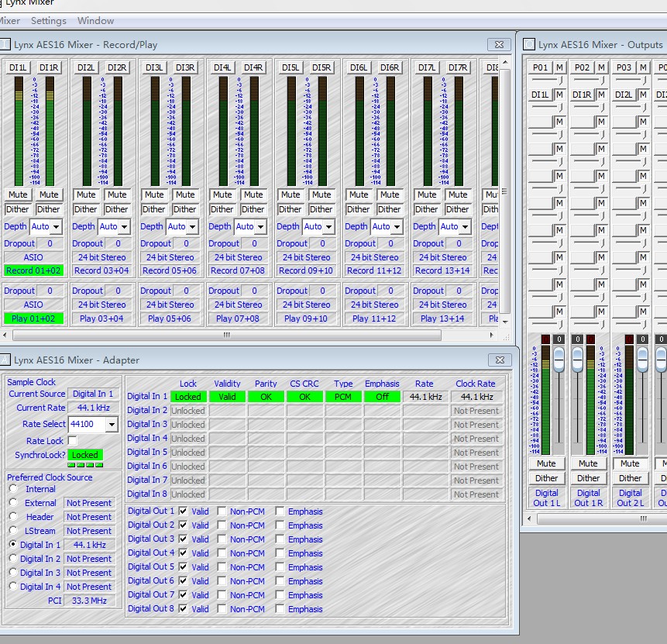Select the DI7R input button

[x=458, y=67]
